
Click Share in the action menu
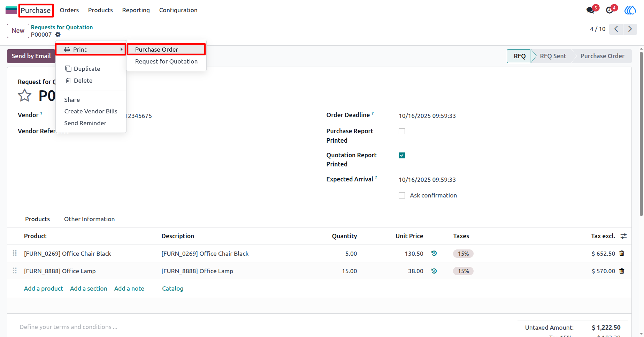[91, 100]
